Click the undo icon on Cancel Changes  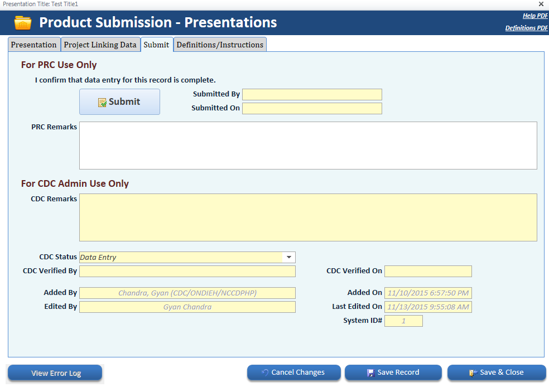[265, 372]
